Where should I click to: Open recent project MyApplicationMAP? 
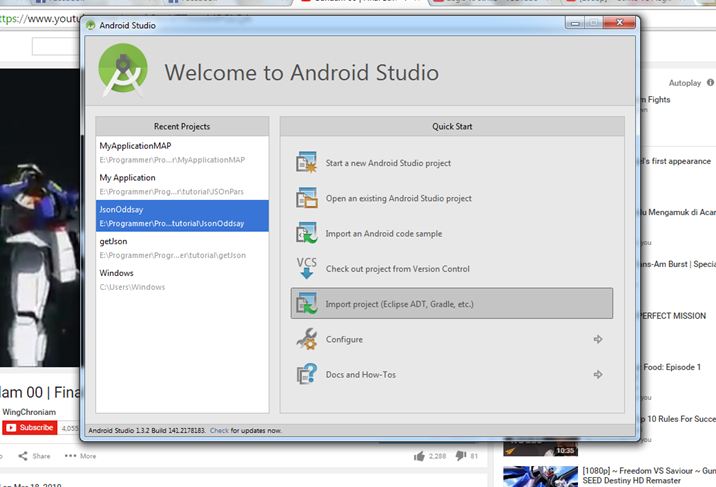click(182, 152)
